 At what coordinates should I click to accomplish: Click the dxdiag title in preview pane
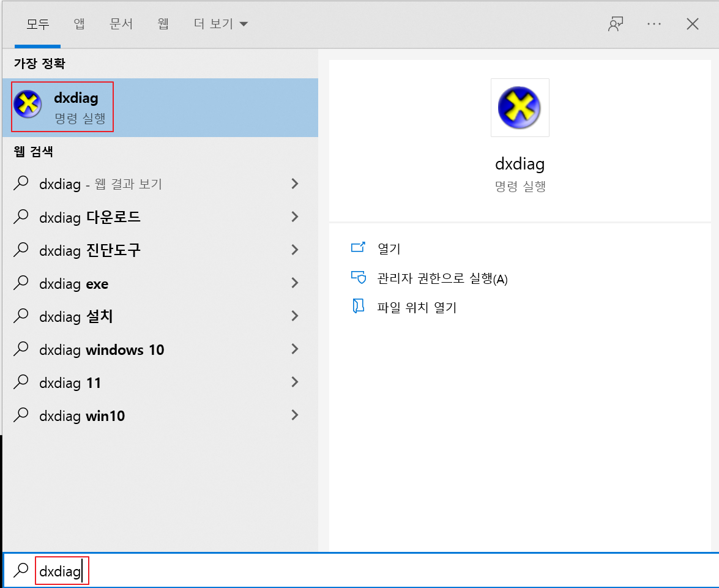click(520, 164)
